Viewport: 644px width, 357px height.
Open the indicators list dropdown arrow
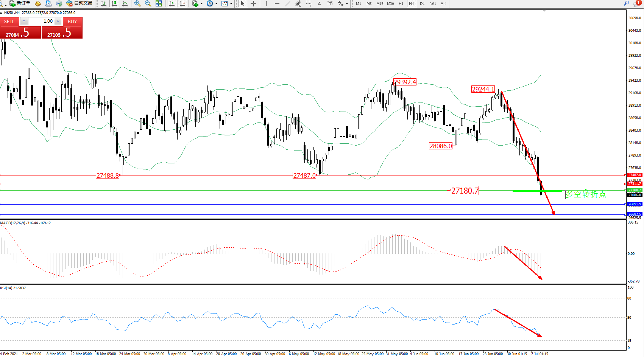point(201,3)
